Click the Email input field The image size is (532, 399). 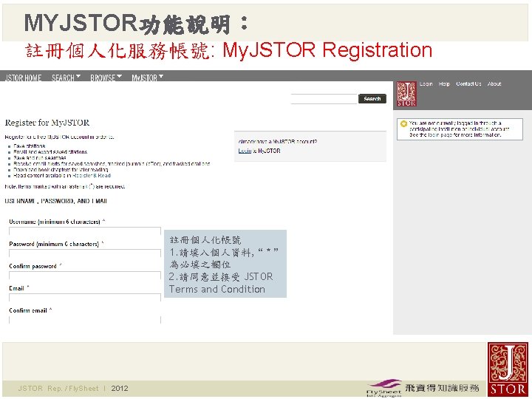[85, 298]
